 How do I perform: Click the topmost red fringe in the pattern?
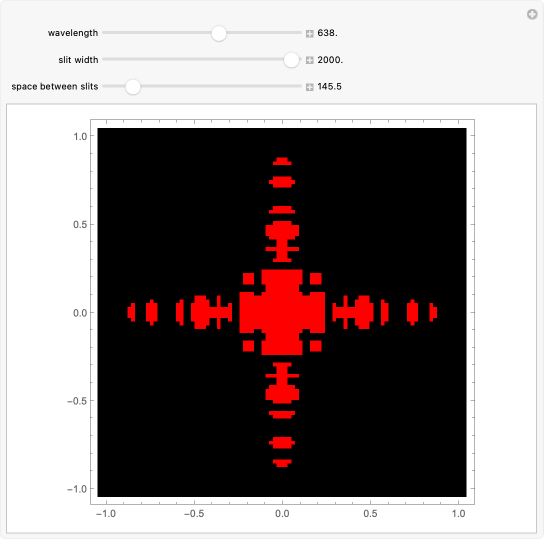pyautogui.click(x=282, y=161)
